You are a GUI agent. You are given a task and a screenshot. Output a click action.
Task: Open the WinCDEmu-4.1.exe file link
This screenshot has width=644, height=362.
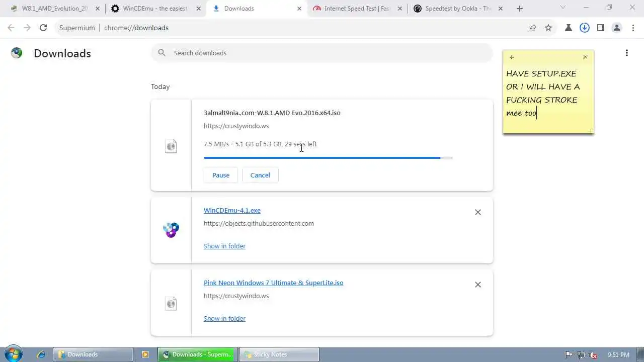[x=232, y=211]
